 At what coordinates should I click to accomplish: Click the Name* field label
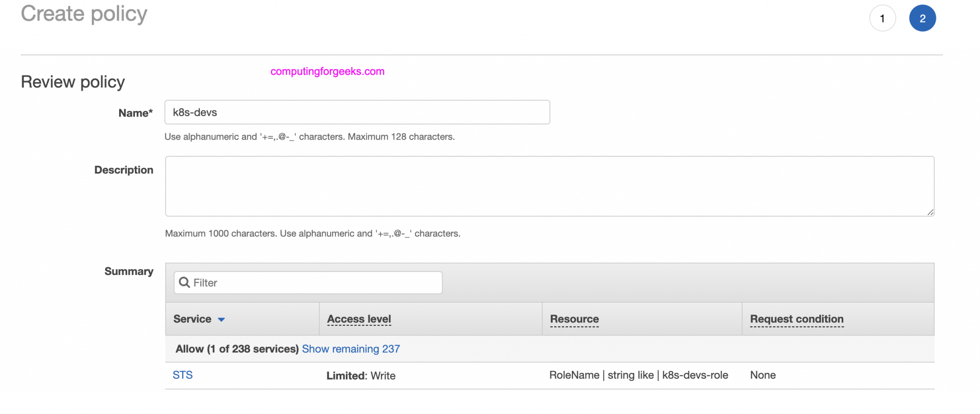(135, 113)
